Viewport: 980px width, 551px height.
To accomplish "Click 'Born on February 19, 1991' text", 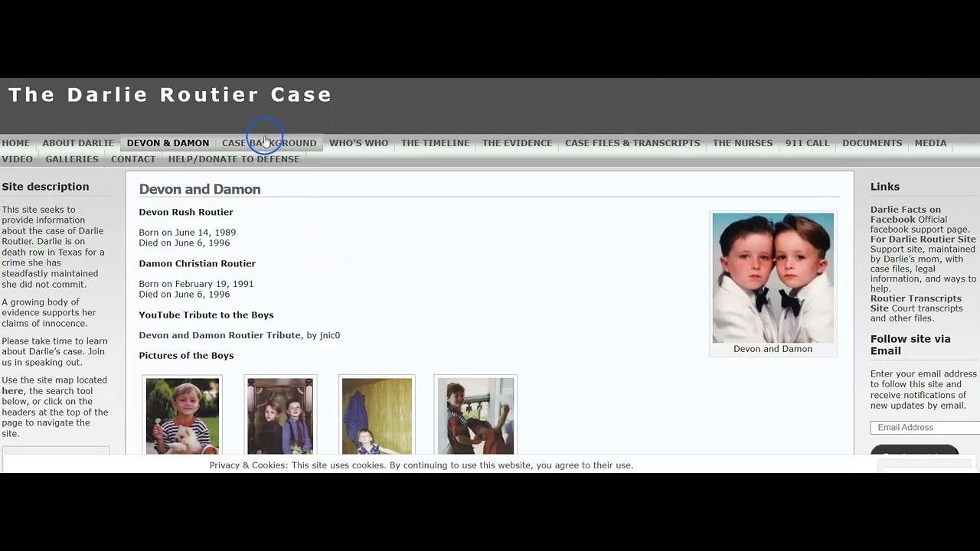I will click(x=196, y=284).
